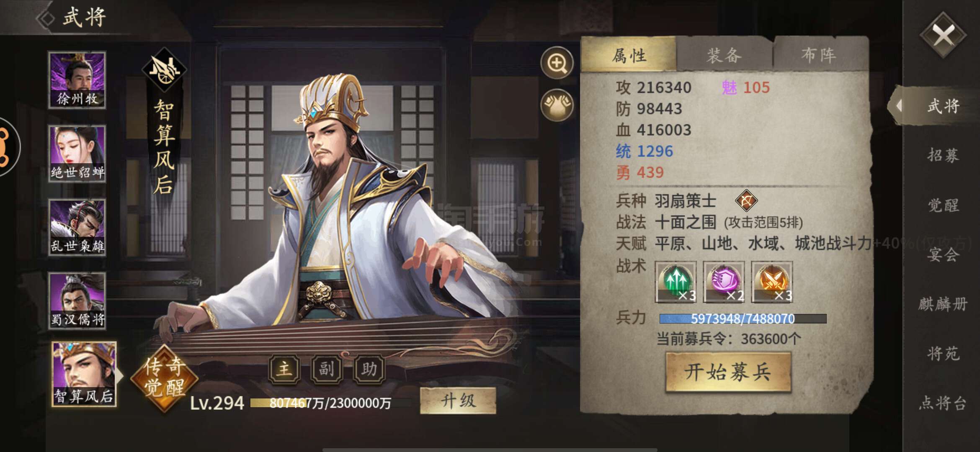Click the round hands icon below the magnifier
The height and width of the screenshot is (452, 980).
557,105
